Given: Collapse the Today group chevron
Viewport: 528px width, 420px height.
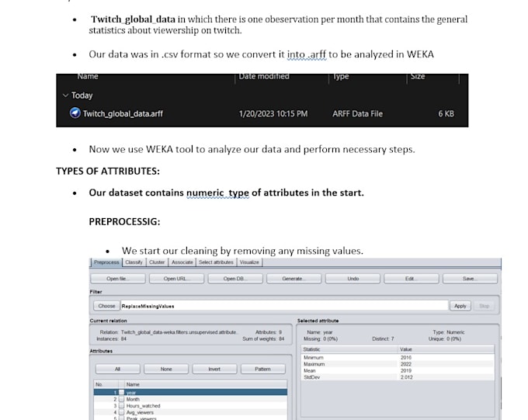Looking at the screenshot, I should click(x=65, y=95).
